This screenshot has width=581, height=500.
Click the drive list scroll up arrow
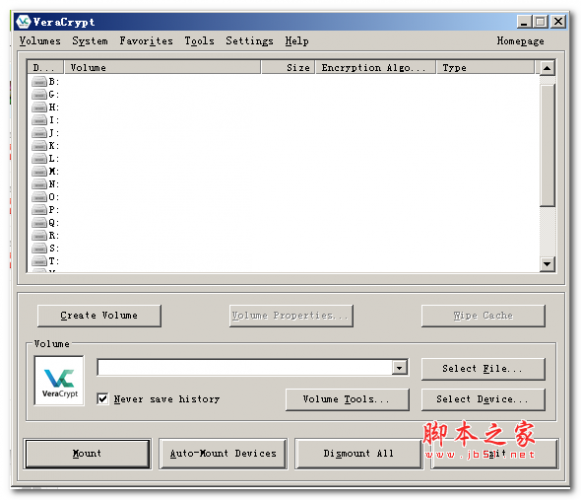(547, 68)
